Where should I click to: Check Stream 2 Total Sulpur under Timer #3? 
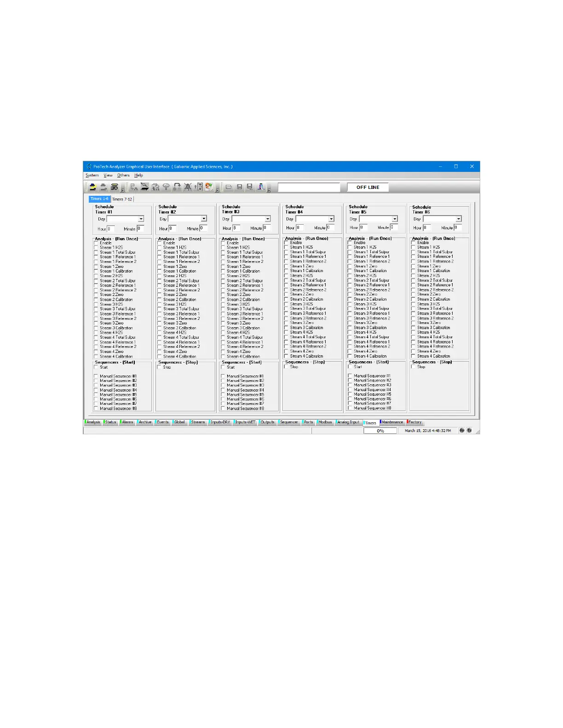point(223,281)
